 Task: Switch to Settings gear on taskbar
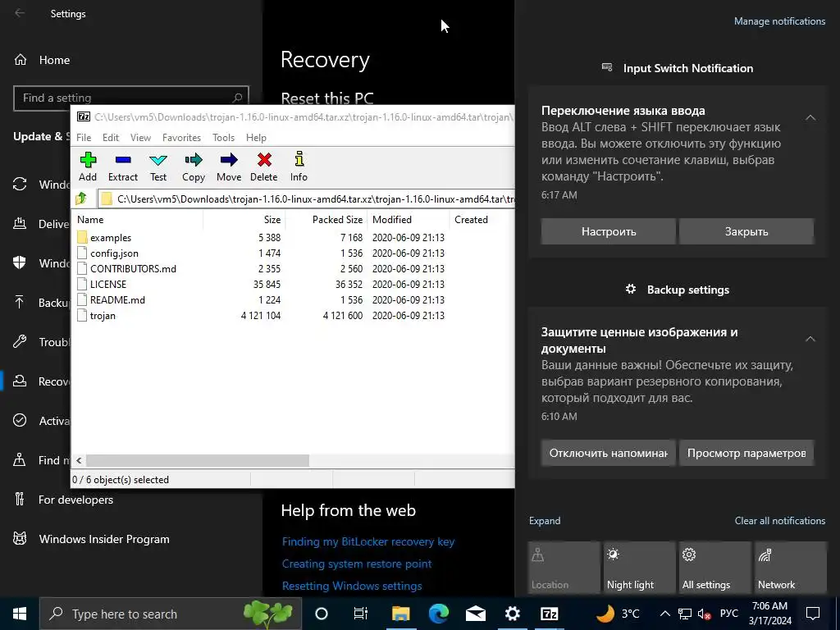pyautogui.click(x=513, y=614)
